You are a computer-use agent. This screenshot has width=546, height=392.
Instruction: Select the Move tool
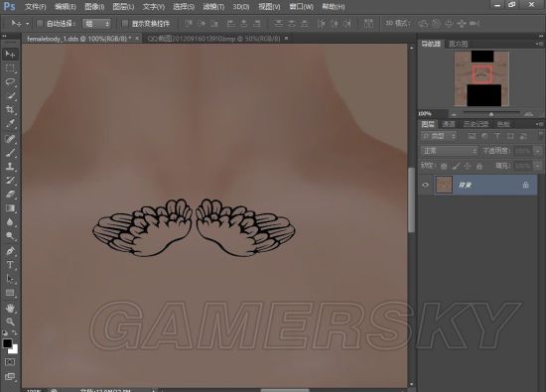click(10, 54)
